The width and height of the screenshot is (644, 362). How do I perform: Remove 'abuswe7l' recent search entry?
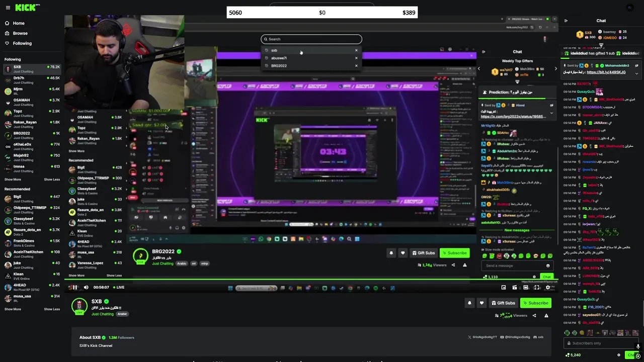pos(356,58)
